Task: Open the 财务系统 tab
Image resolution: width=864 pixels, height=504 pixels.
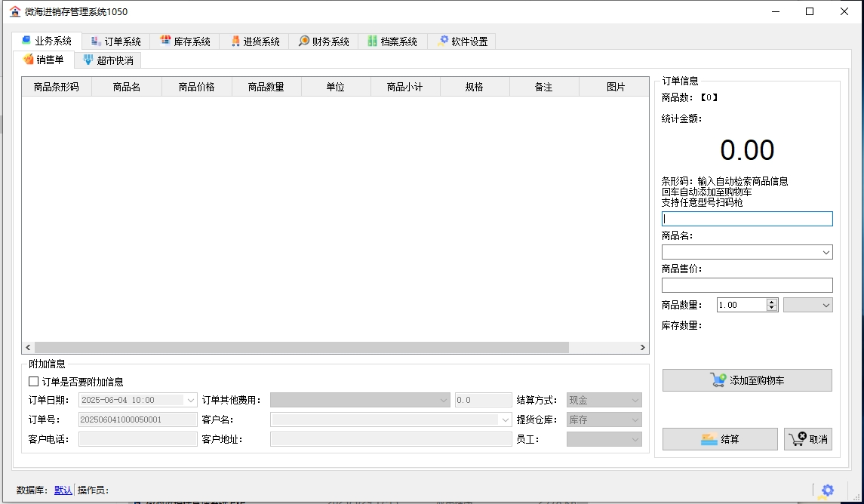Action: 324,41
